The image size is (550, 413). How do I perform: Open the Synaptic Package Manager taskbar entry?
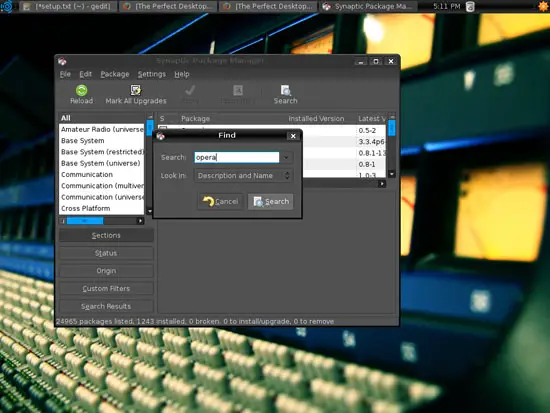pos(369,6)
